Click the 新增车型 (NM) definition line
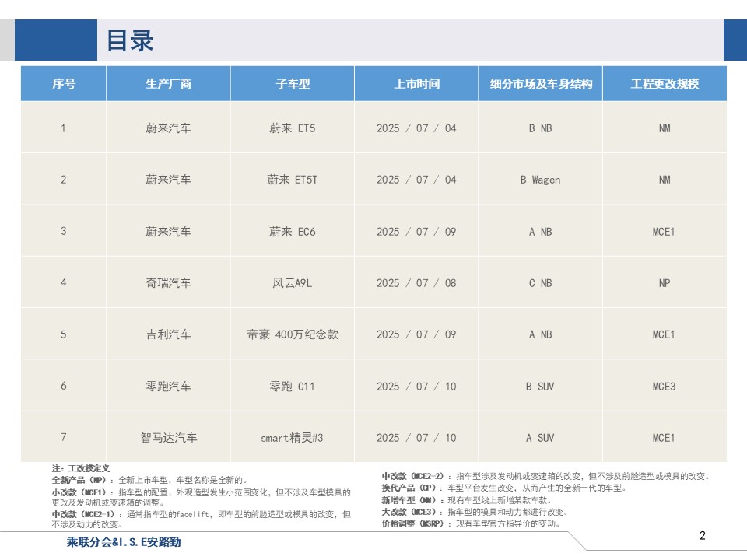Image resolution: width=747 pixels, height=560 pixels. (x=467, y=500)
